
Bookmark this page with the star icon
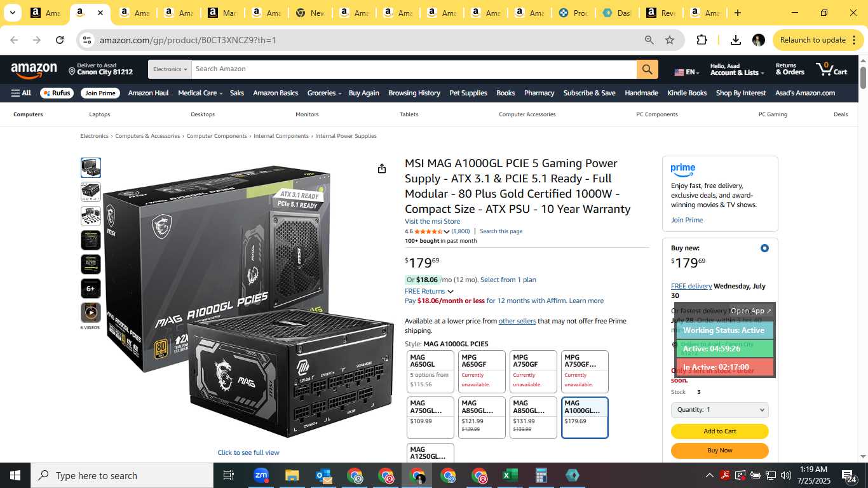[x=670, y=40]
